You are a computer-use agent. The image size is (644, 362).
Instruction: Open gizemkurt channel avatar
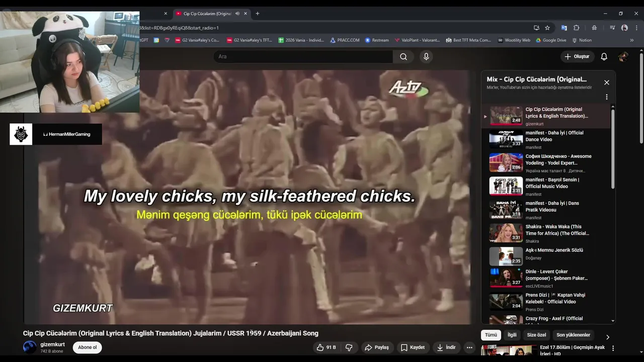[x=30, y=347]
